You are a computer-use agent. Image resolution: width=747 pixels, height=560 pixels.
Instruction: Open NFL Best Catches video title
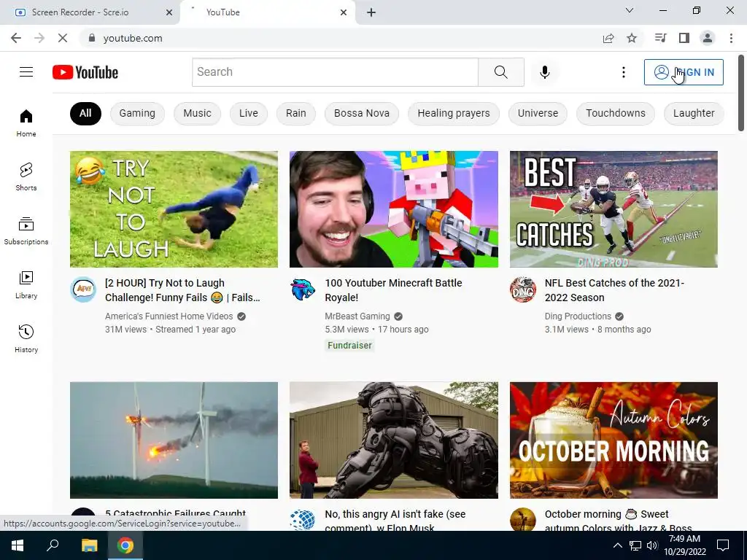pyautogui.click(x=614, y=290)
